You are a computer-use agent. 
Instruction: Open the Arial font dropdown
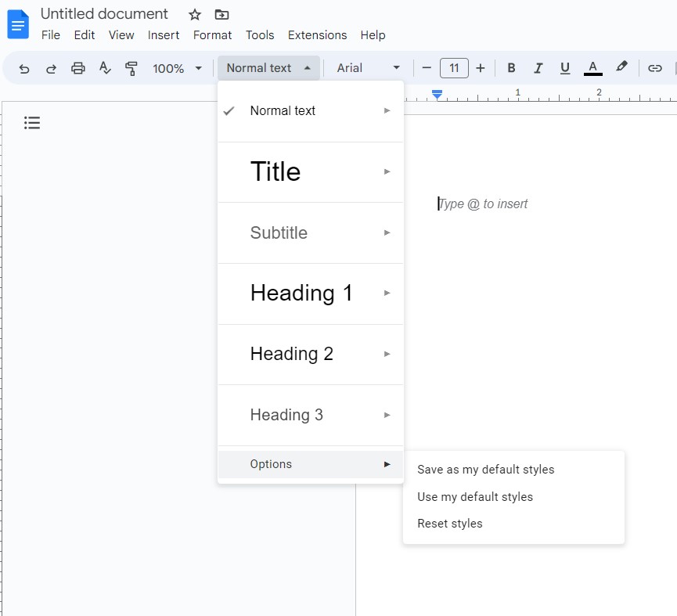point(368,68)
